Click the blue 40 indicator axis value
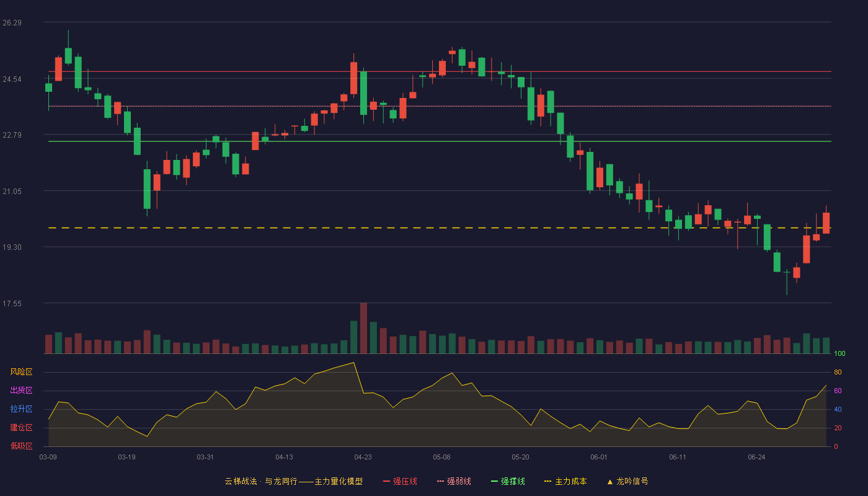This screenshot has width=868, height=496. (x=838, y=410)
